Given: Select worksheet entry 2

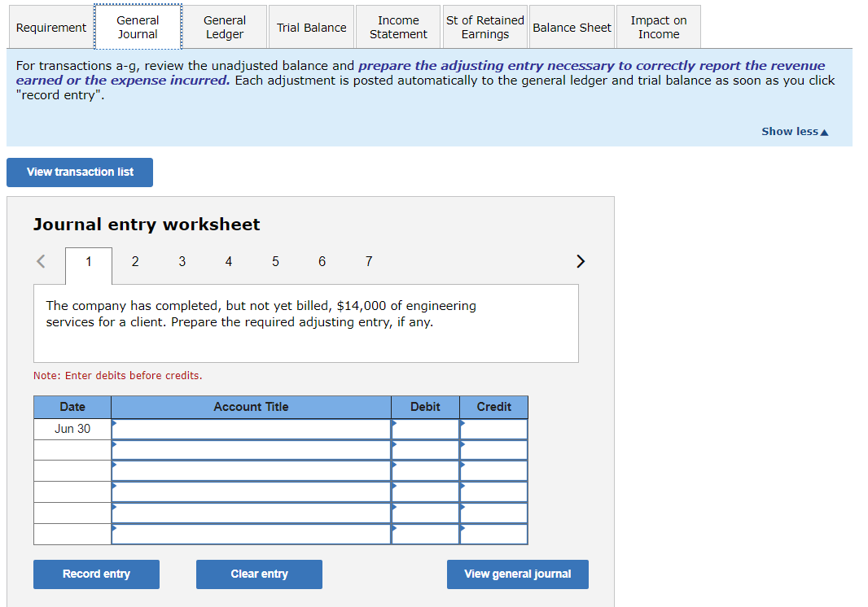Looking at the screenshot, I should point(135,262).
